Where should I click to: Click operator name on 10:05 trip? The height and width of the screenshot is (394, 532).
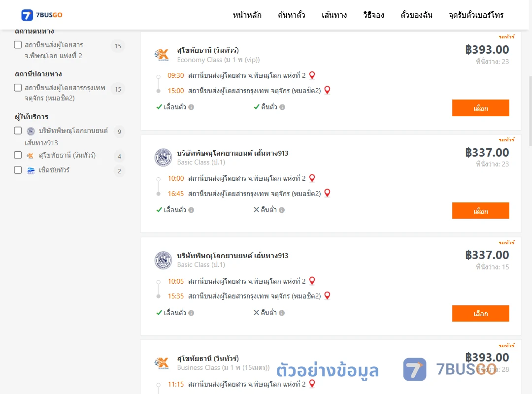pos(233,256)
